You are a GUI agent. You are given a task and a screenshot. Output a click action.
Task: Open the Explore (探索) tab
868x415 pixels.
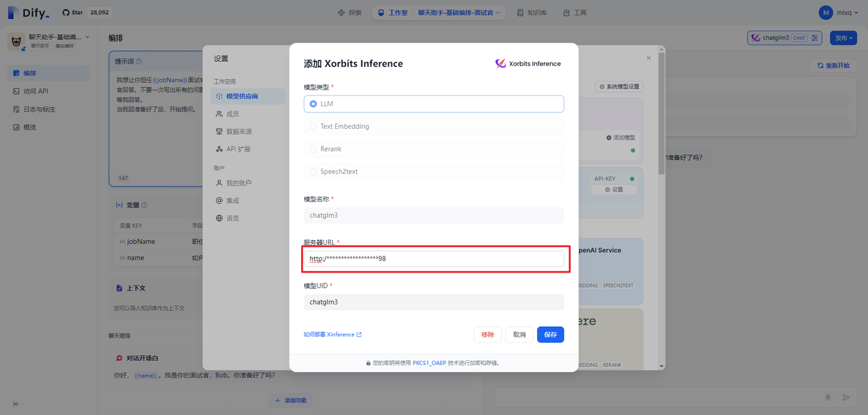(350, 12)
